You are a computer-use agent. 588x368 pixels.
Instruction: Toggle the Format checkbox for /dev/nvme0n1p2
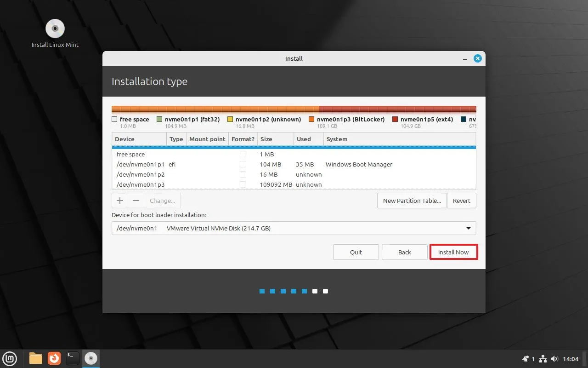pos(243,174)
